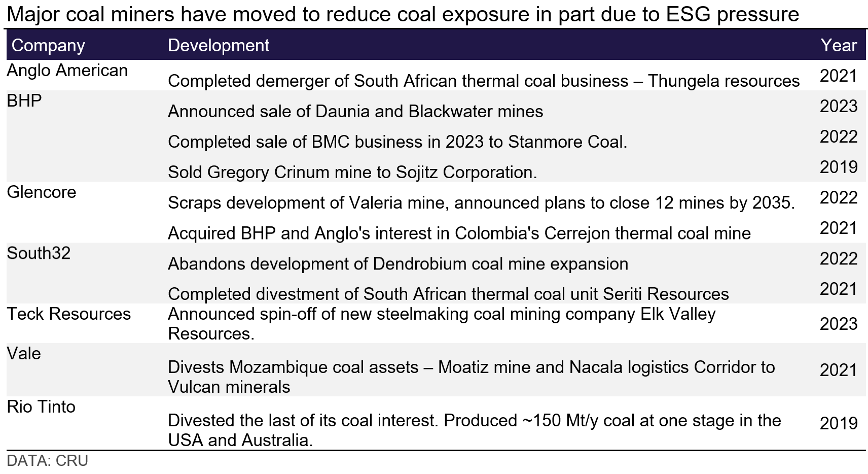Select the BHP company cell

point(24,101)
